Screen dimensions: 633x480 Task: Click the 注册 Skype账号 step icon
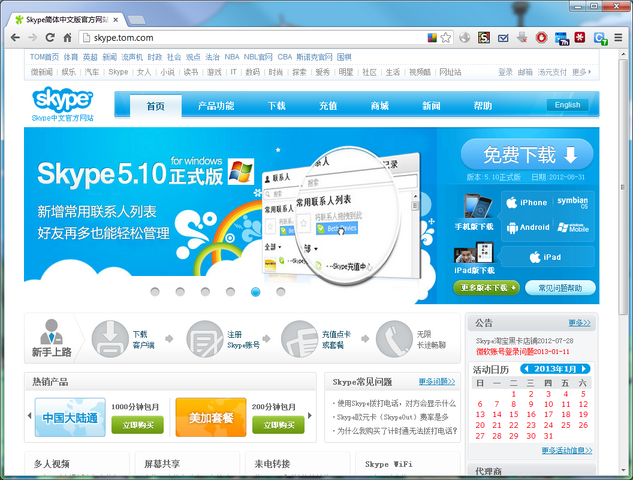[205, 339]
